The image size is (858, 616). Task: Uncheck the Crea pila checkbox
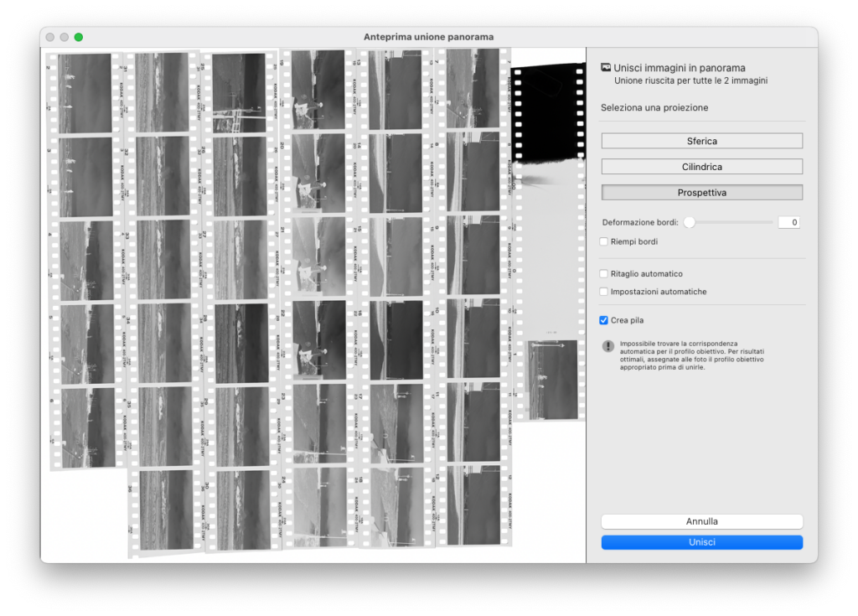(x=603, y=320)
